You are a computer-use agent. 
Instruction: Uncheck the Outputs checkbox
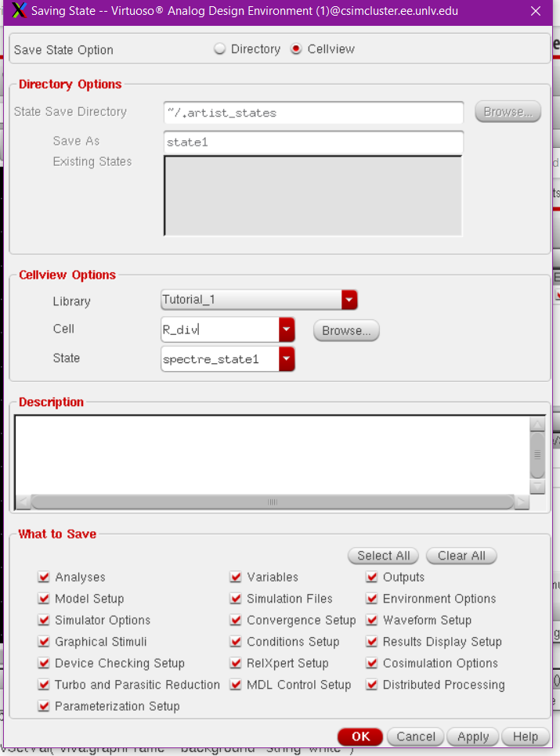click(372, 577)
